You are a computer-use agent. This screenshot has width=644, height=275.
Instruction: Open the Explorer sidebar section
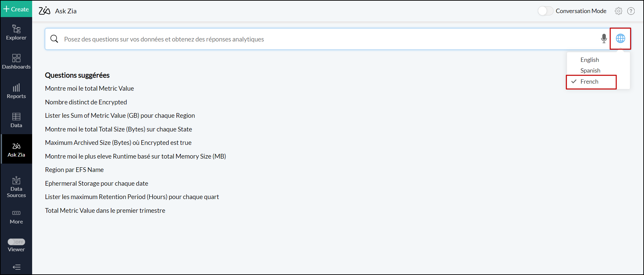click(x=16, y=32)
